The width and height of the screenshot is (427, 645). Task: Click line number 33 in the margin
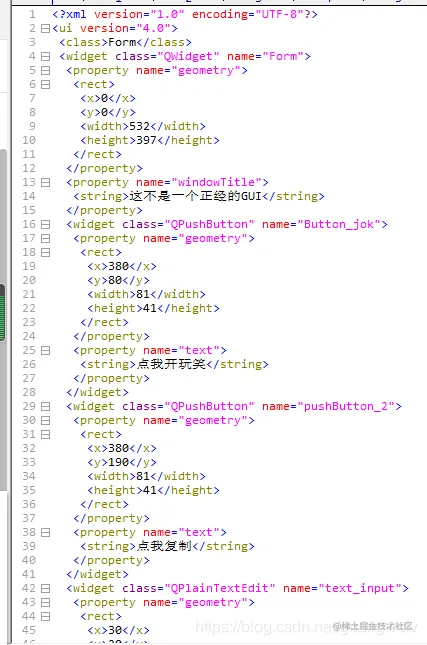[29, 462]
